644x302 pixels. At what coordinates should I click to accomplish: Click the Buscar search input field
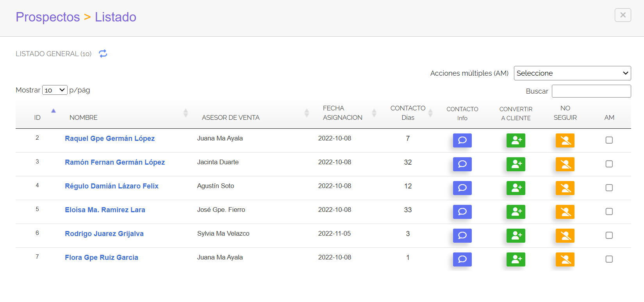(x=591, y=91)
